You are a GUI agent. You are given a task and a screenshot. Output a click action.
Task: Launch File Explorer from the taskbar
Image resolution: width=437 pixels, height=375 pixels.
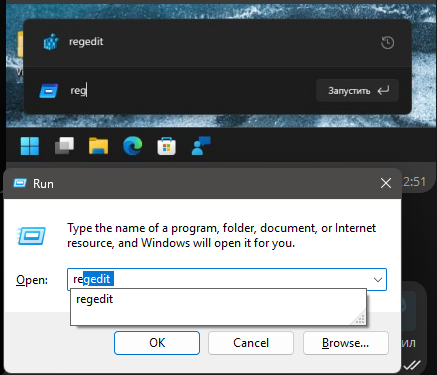(98, 146)
